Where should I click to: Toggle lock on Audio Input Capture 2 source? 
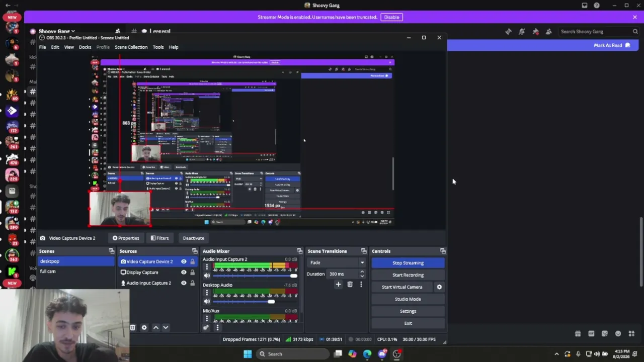pyautogui.click(x=192, y=283)
